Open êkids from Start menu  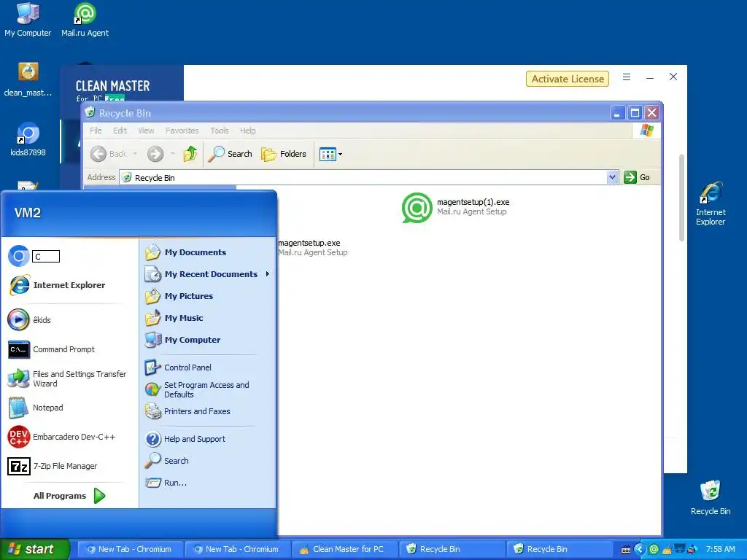(29, 320)
